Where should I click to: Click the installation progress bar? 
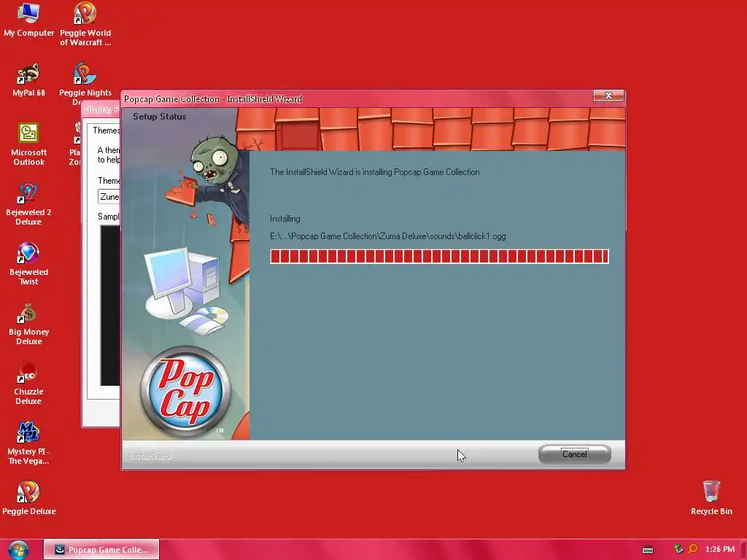point(439,256)
